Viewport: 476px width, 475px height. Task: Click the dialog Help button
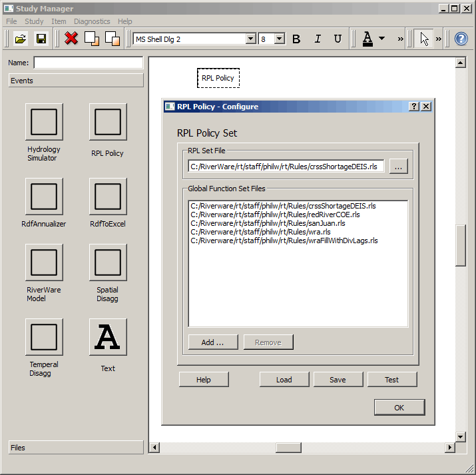coord(204,380)
